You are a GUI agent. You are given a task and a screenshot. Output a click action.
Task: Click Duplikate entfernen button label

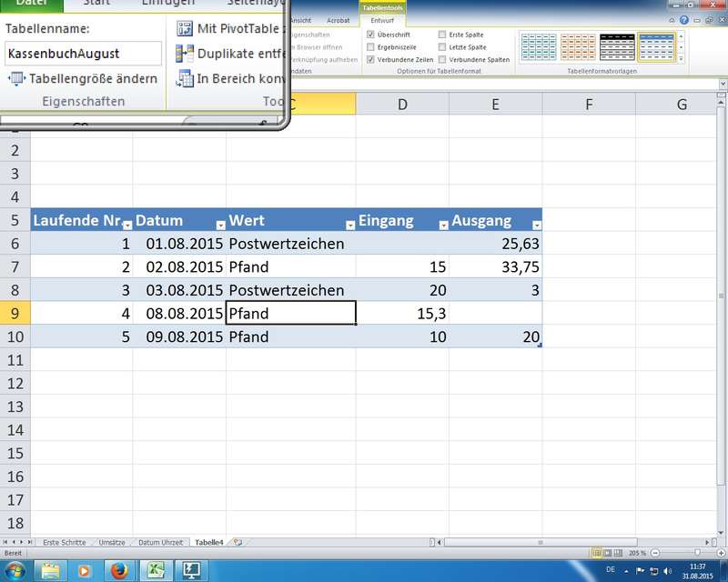(241, 54)
